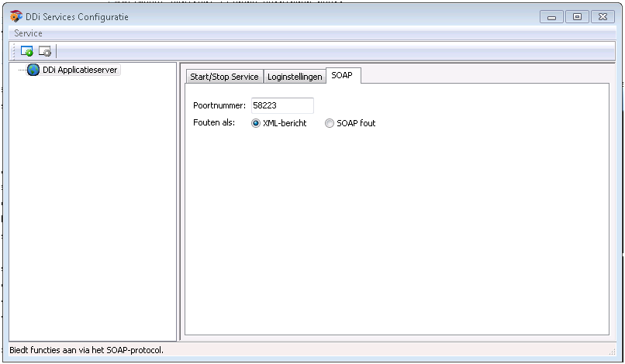Switch to the Start/Stop Service tab
Image resolution: width=625 pixels, height=364 pixels.
tap(224, 77)
